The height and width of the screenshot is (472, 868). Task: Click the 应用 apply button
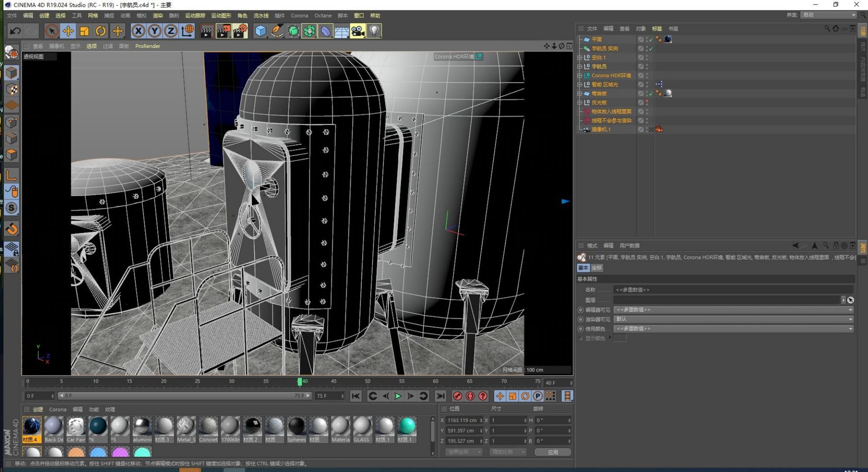(552, 452)
